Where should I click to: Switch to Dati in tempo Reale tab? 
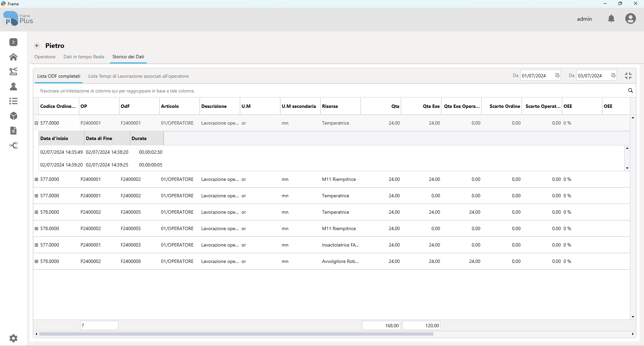[84, 57]
